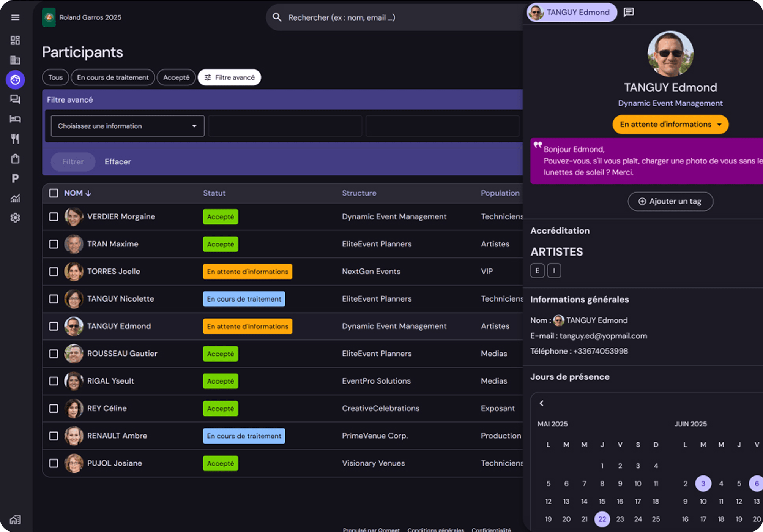
Task: Check the row checkbox for PUJOL Josiane
Action: (x=54, y=463)
